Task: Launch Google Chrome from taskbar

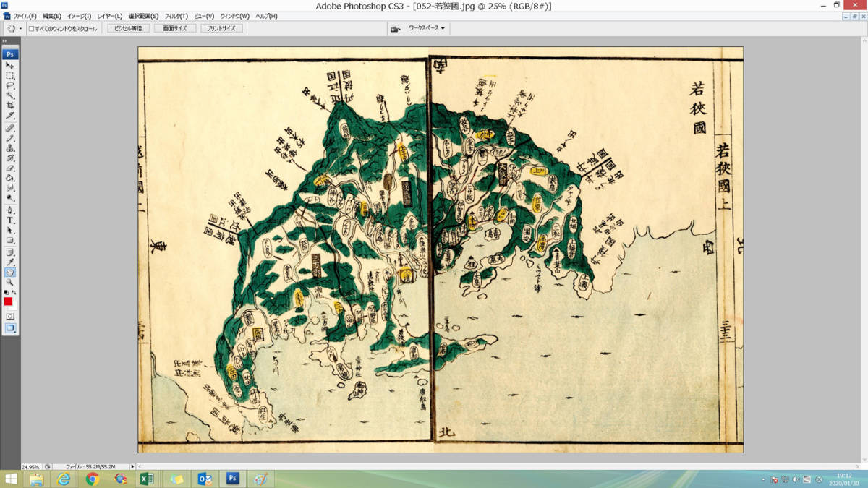Action: click(93, 479)
